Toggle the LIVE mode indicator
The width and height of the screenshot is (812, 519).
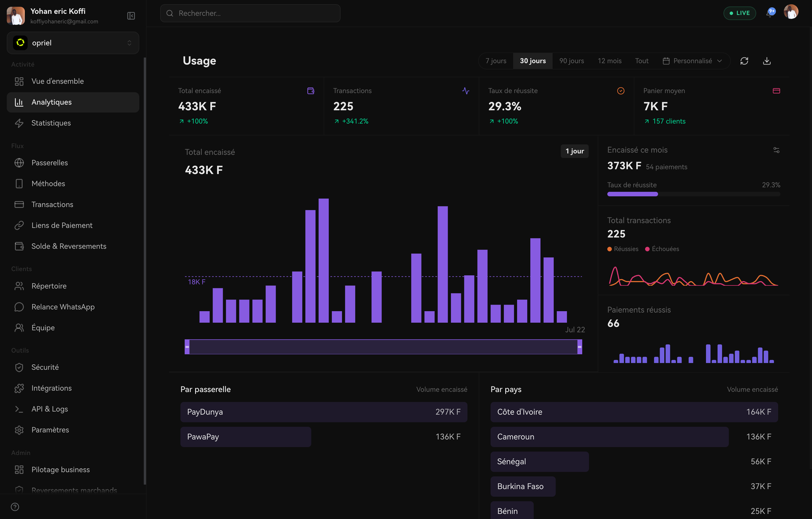click(x=740, y=13)
